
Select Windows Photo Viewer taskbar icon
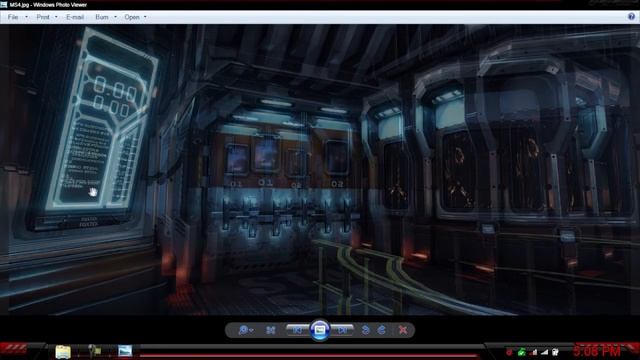click(x=125, y=351)
